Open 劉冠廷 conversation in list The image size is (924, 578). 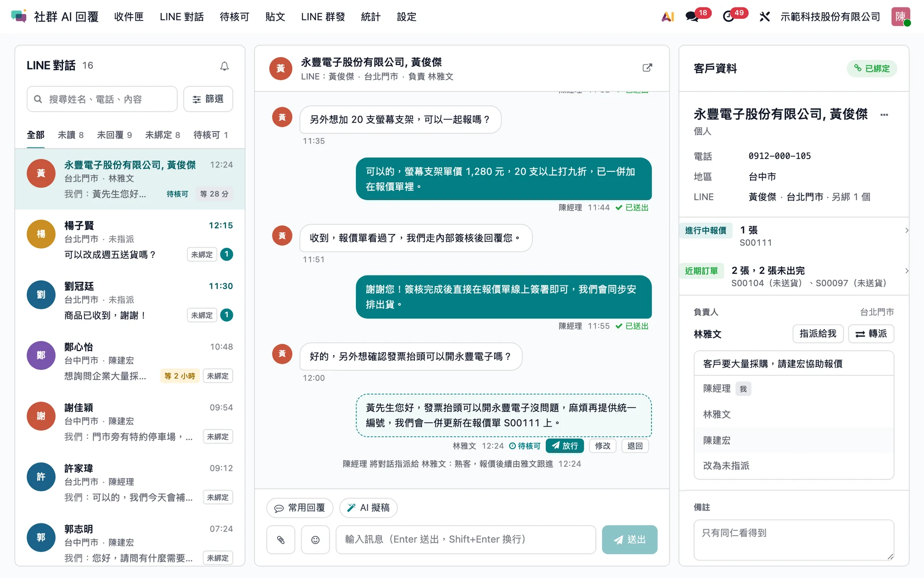coord(130,301)
